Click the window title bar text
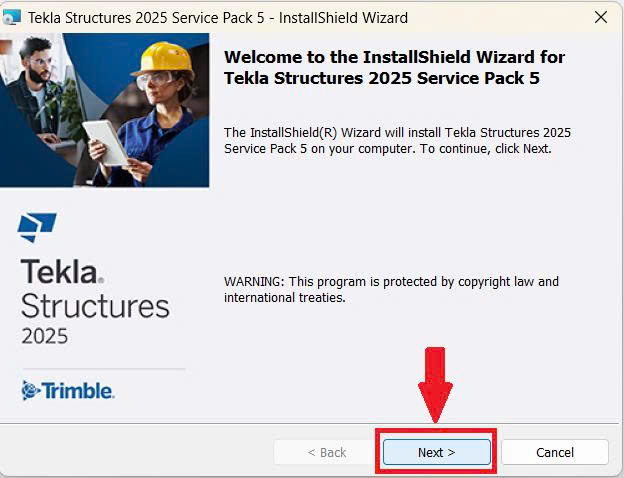The width and height of the screenshot is (624, 478). [217, 18]
